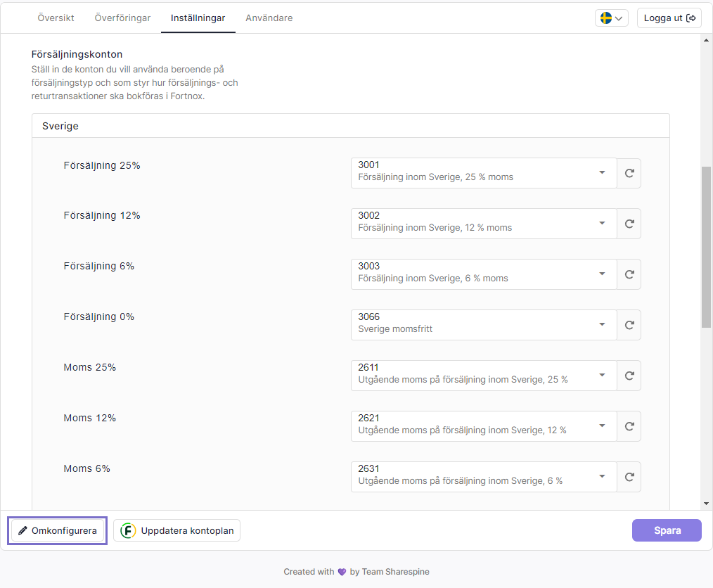713x588 pixels.
Task: Click refresh icon beside Moms 12%
Action: click(x=629, y=426)
